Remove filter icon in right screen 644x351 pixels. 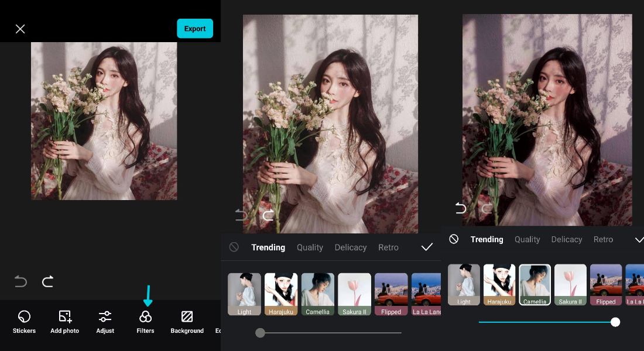pos(453,239)
